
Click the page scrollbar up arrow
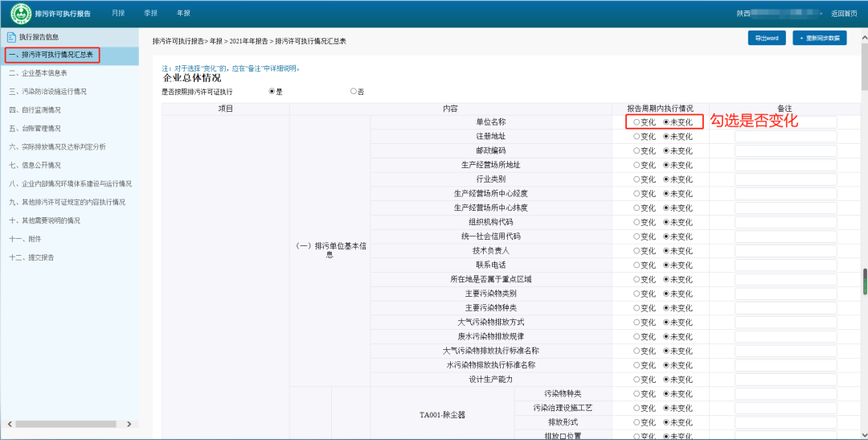pyautogui.click(x=863, y=31)
